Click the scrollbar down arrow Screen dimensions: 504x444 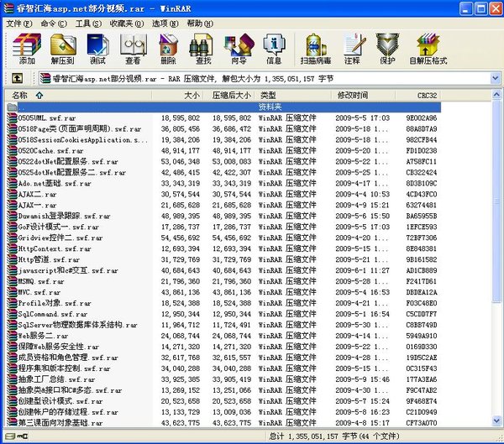pos(496,420)
